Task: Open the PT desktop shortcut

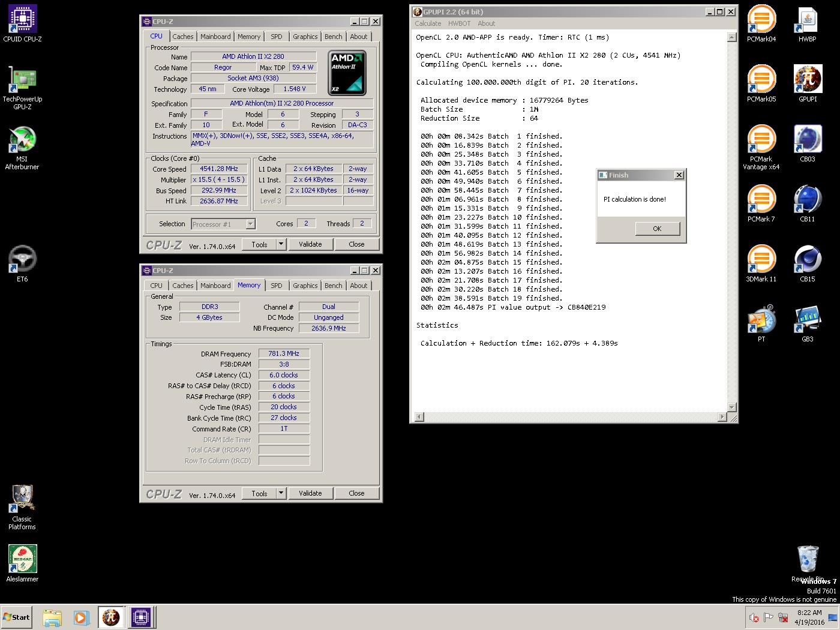Action: [x=761, y=324]
